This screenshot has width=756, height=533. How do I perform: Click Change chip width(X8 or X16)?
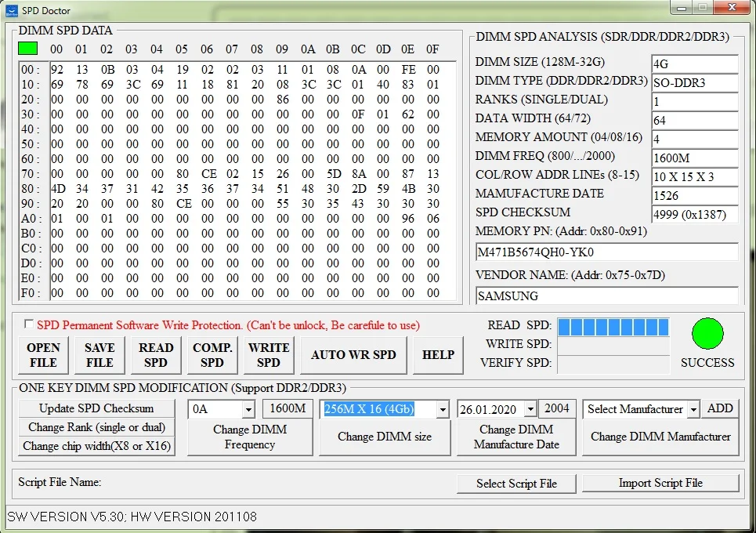pyautogui.click(x=96, y=446)
